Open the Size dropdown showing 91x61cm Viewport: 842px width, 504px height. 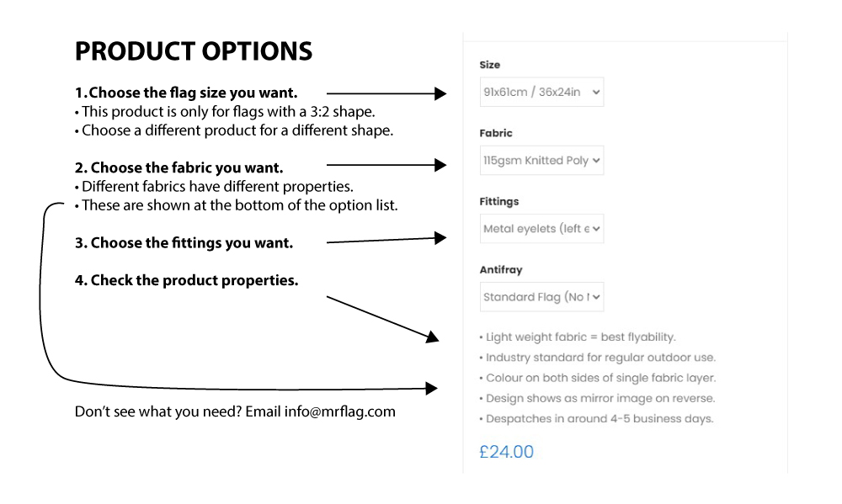(541, 92)
